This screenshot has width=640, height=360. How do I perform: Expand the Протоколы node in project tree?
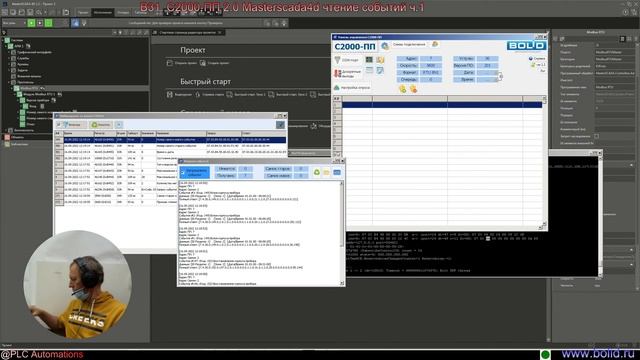click(10, 82)
